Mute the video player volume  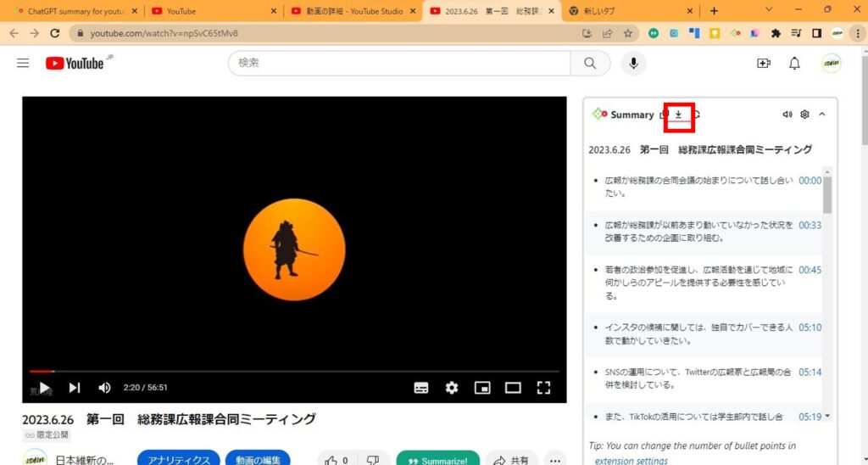pos(104,388)
